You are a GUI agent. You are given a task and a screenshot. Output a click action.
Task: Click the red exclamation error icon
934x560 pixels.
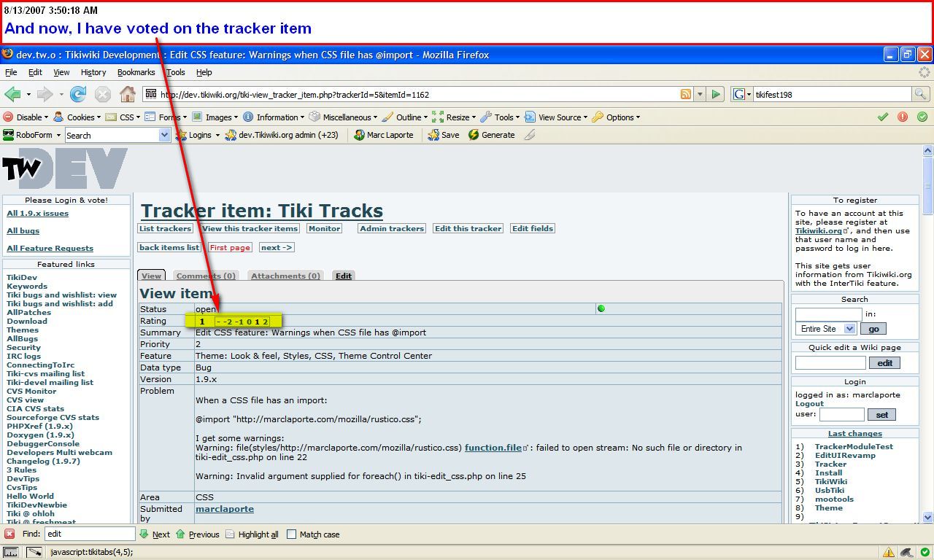click(x=903, y=117)
